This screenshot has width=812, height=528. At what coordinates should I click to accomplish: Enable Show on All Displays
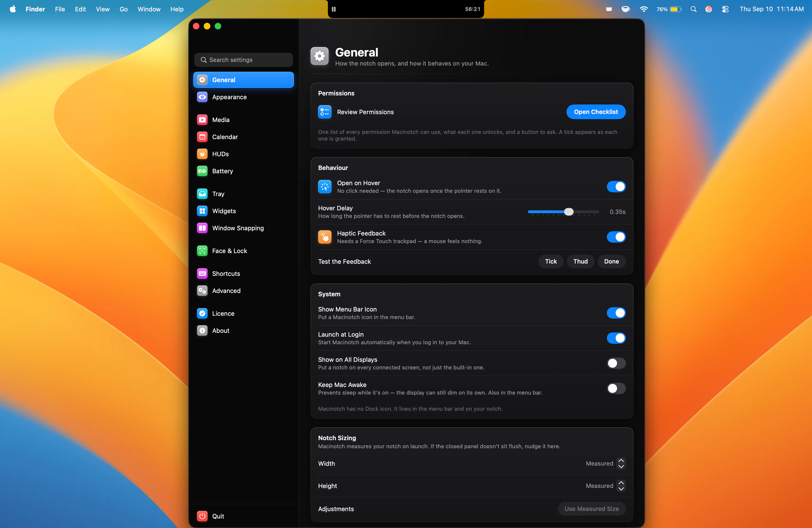click(616, 363)
